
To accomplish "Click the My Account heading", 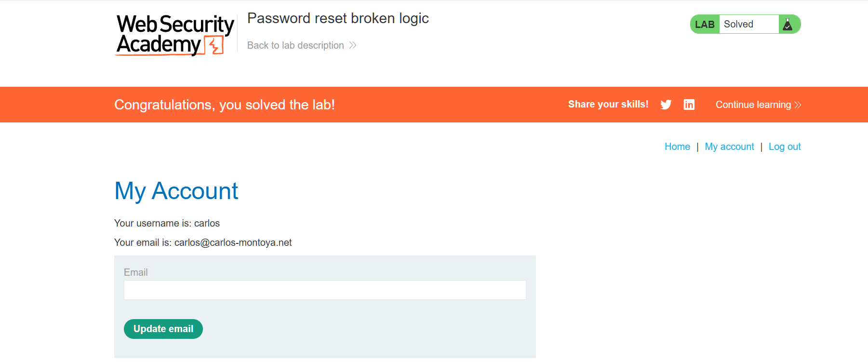I will click(x=176, y=191).
